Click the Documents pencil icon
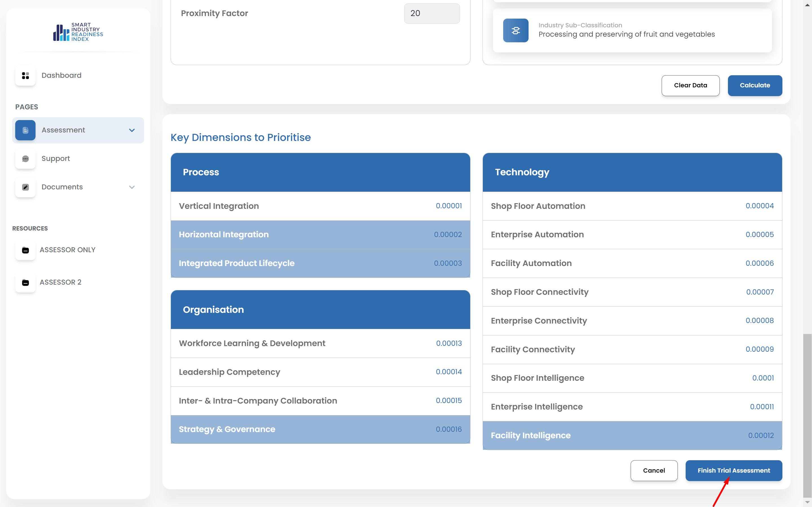Screen dimensions: 812x507 [x=25, y=187]
